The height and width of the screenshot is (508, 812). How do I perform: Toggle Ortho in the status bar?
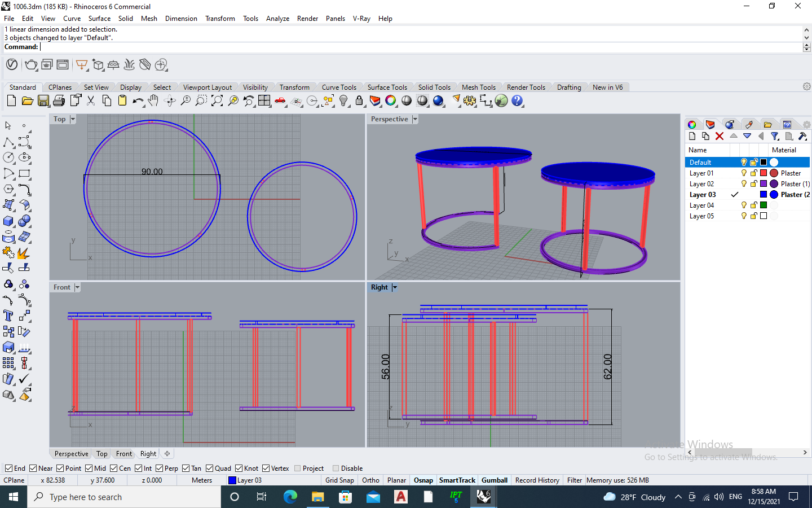click(370, 480)
